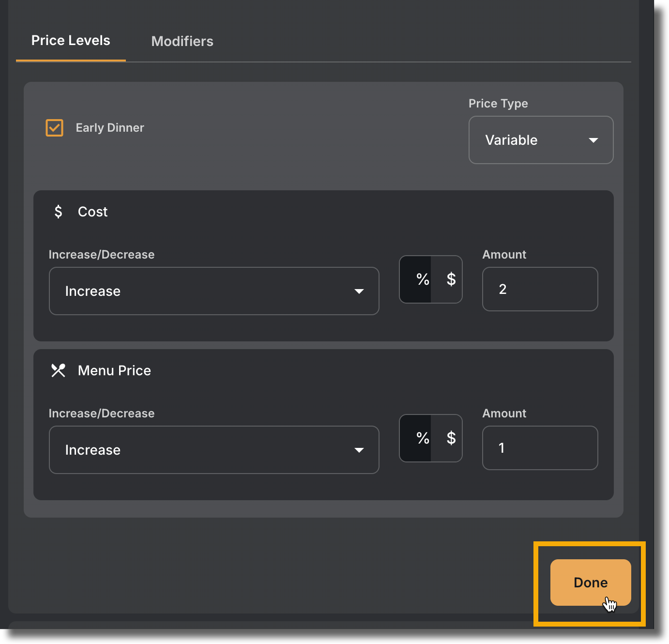669x644 pixels.
Task: Click the Early Dinner label
Action: coord(110,128)
